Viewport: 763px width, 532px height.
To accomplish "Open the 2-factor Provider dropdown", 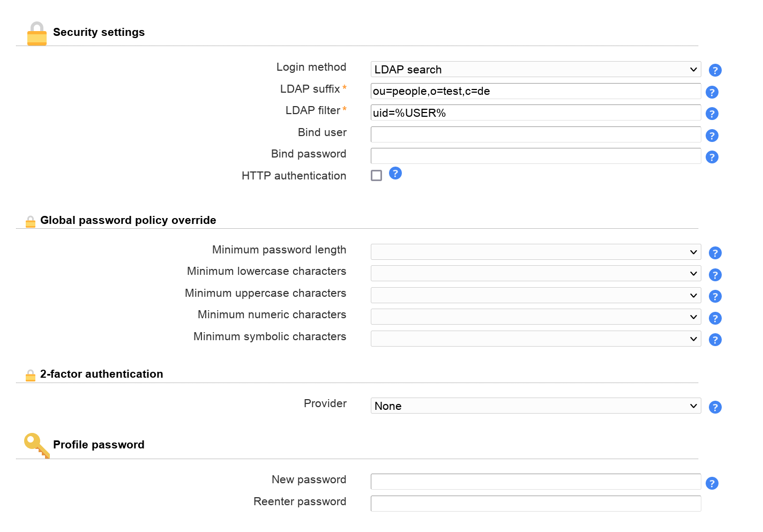I will pyautogui.click(x=535, y=406).
